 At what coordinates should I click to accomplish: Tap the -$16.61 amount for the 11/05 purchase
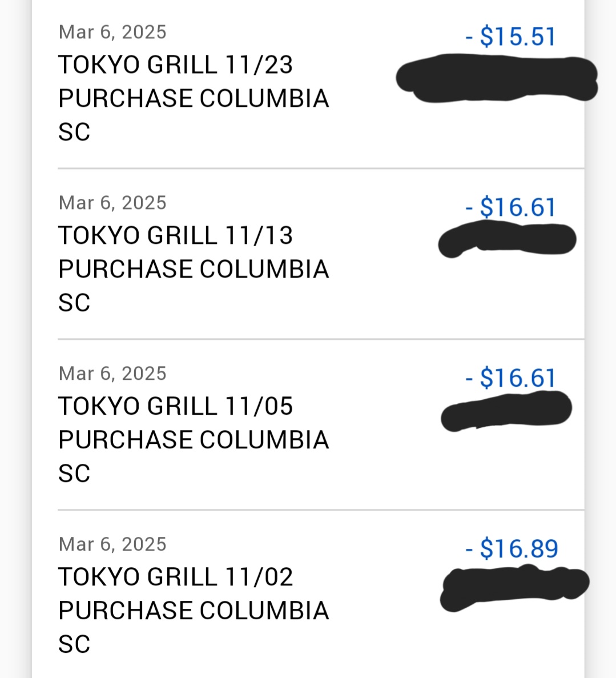510,378
